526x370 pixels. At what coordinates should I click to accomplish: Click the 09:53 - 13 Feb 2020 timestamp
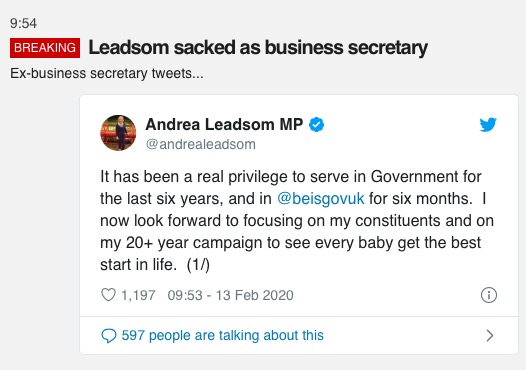point(230,295)
